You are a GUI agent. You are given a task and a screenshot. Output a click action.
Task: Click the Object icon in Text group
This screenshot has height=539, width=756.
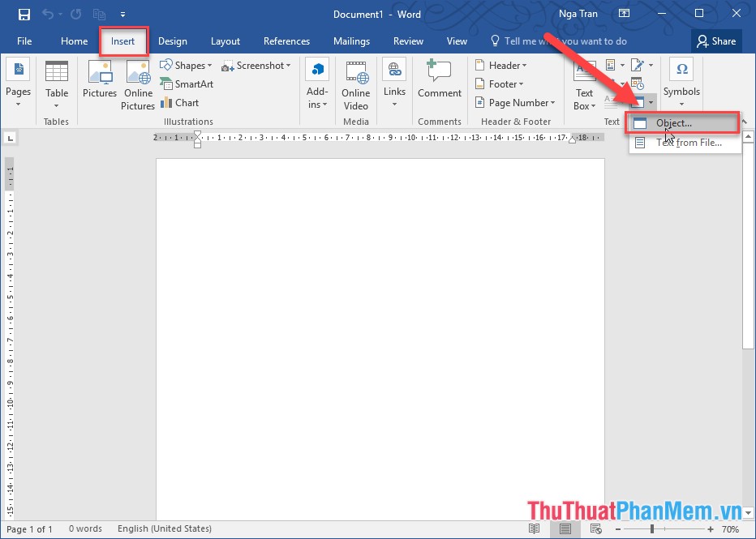pyautogui.click(x=638, y=102)
